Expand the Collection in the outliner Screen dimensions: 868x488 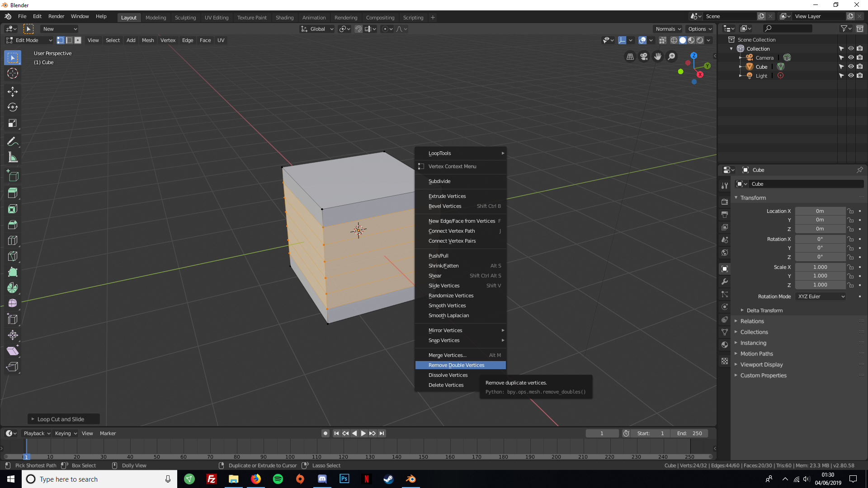point(731,48)
